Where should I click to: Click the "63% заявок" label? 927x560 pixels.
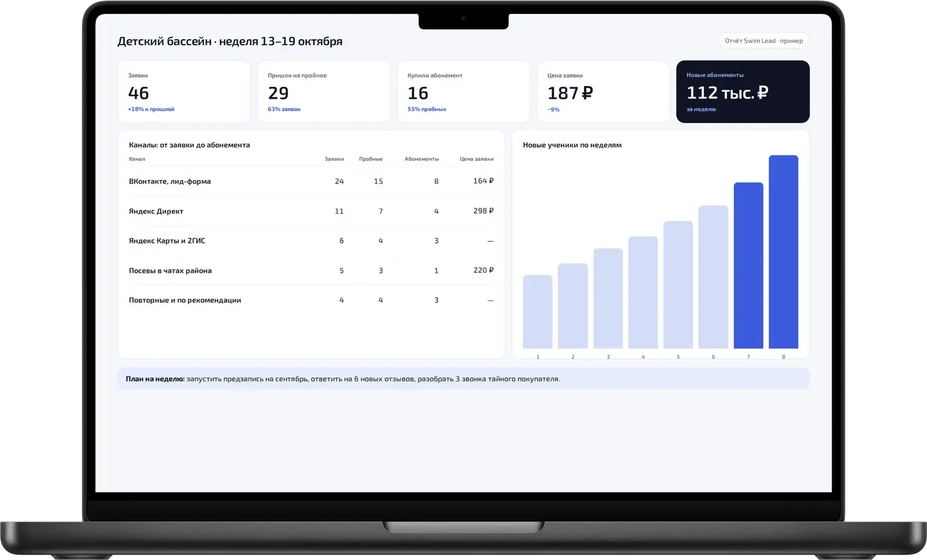click(x=284, y=109)
